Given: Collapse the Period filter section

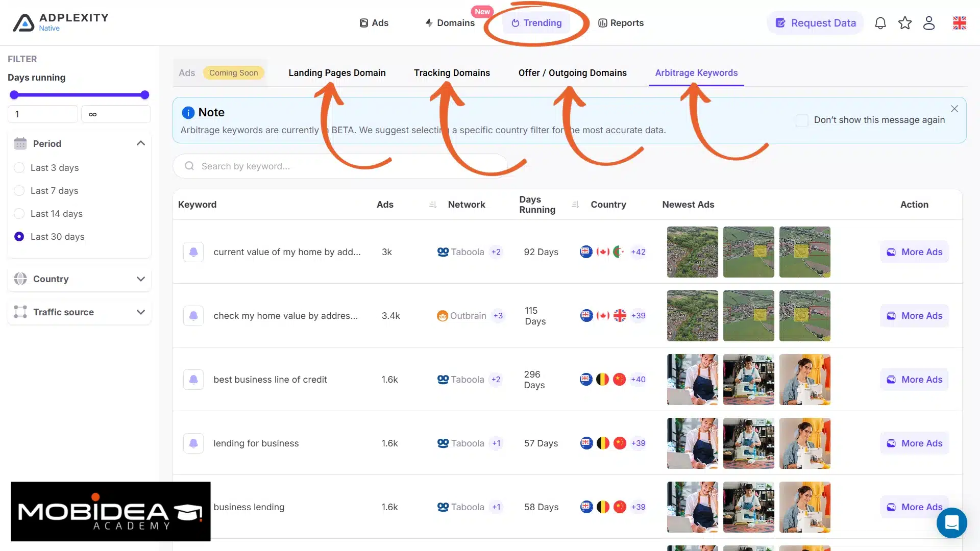Looking at the screenshot, I should [x=141, y=143].
